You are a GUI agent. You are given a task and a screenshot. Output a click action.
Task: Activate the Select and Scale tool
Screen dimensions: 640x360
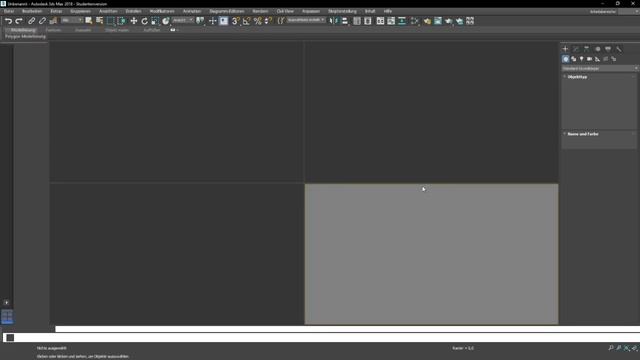tap(155, 21)
